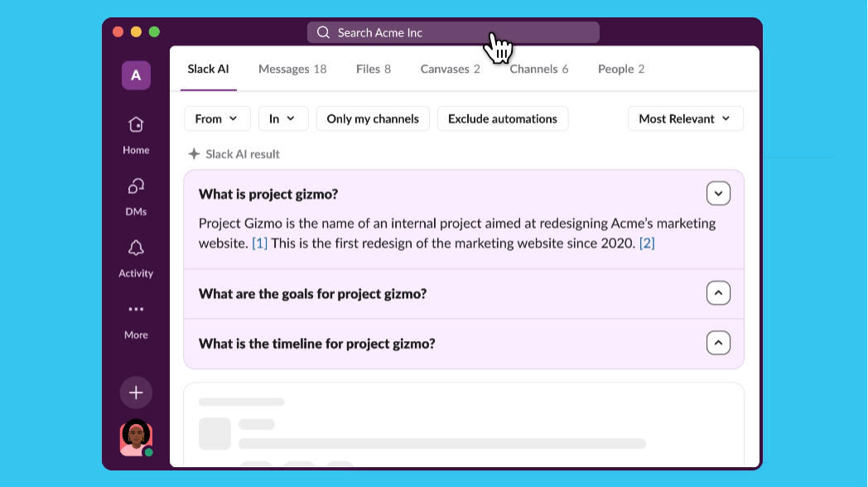The height and width of the screenshot is (487, 868).
Task: Expand the goals for project gizmo question
Action: click(x=718, y=293)
